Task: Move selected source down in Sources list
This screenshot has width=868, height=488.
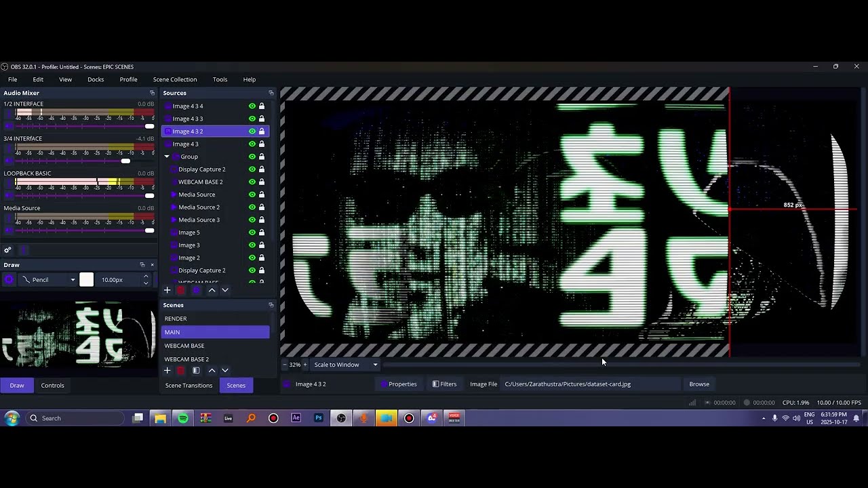Action: (x=225, y=290)
